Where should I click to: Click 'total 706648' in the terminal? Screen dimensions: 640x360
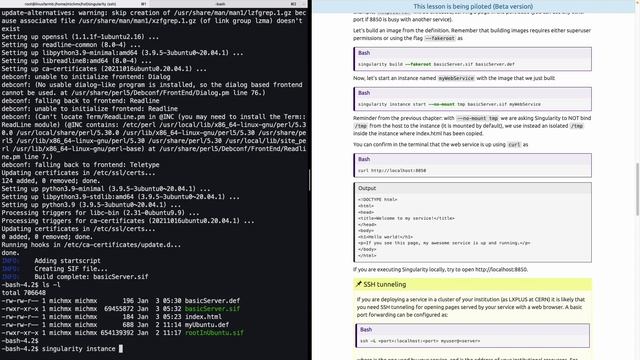click(24, 293)
